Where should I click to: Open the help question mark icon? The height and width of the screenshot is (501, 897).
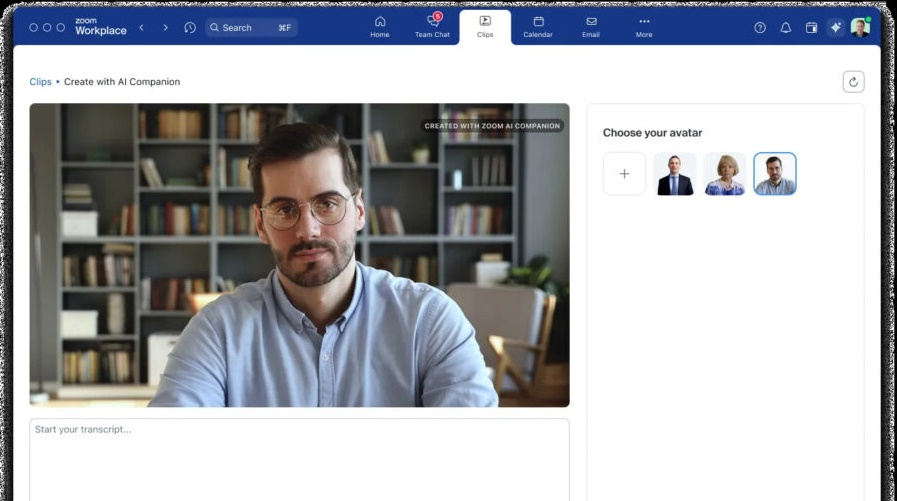point(760,28)
